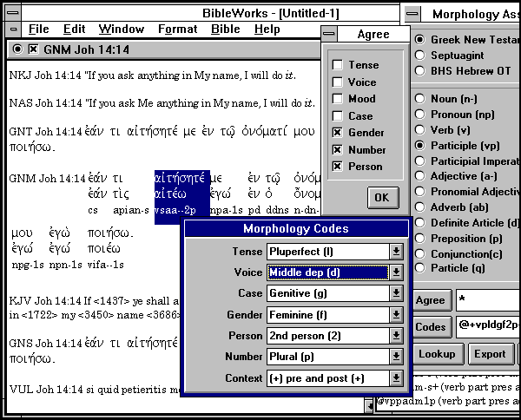
Task: Open the Morphology Assistant system menu box
Action: pyautogui.click(x=412, y=14)
